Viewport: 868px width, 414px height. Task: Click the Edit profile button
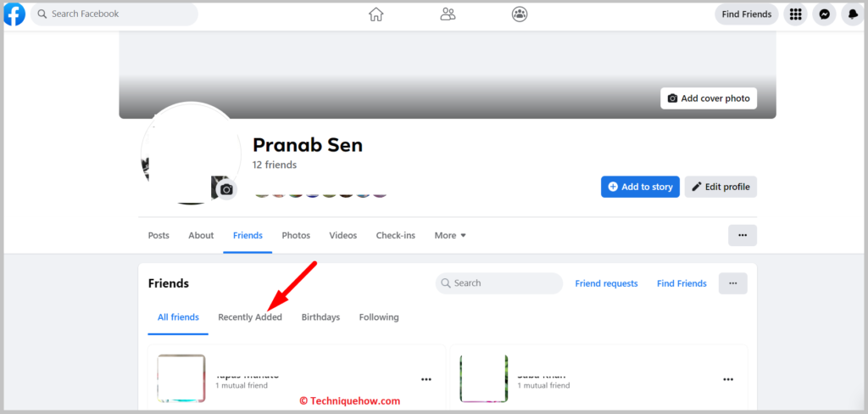721,187
